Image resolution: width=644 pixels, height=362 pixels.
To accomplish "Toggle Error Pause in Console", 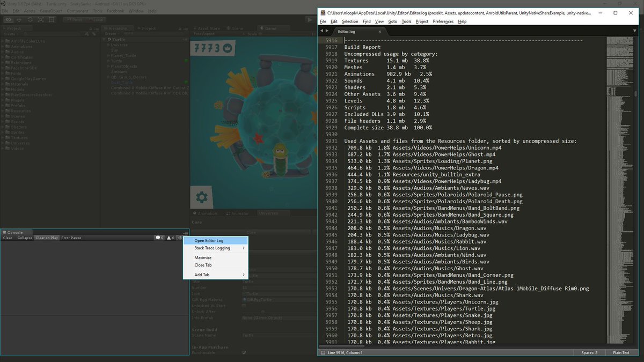I will tap(71, 238).
